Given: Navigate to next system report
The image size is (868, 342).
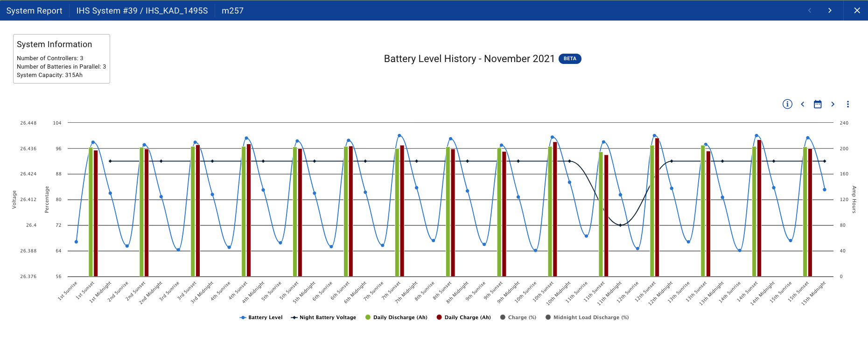Looking at the screenshot, I should tap(830, 10).
